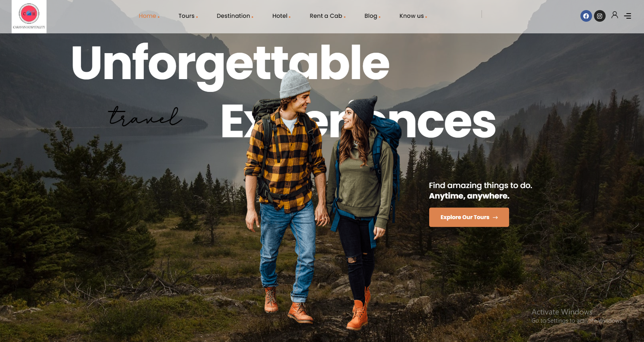Expand the Hotel dropdown menu
Viewport: 644px width, 342px height.
(281, 16)
